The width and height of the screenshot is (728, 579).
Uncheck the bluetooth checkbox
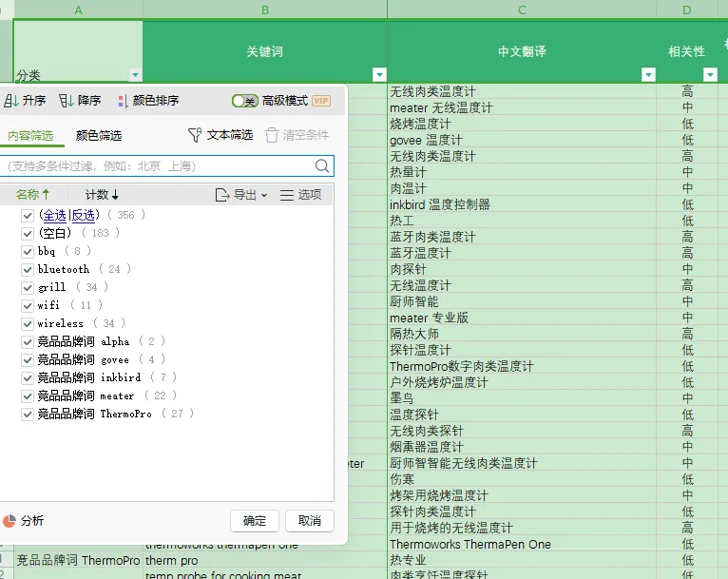(28, 269)
